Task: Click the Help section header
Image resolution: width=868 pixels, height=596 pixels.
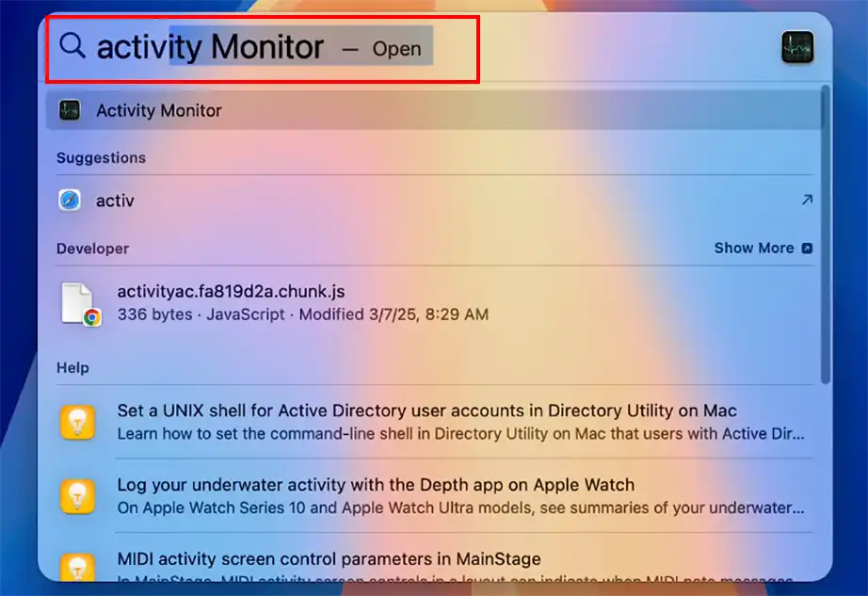Action: [x=72, y=368]
